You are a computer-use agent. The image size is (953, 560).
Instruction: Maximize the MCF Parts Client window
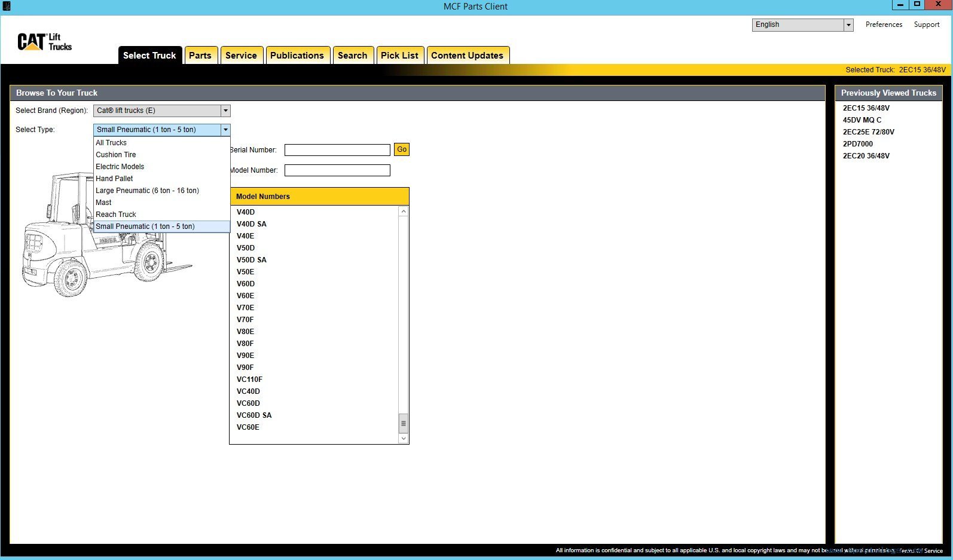[x=917, y=5]
